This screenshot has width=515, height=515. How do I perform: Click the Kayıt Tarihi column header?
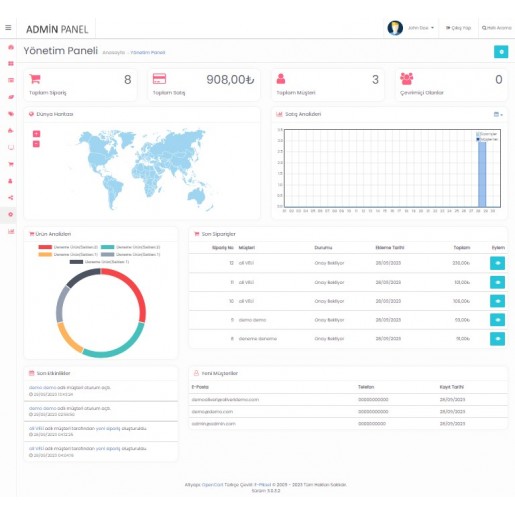[x=452, y=387]
